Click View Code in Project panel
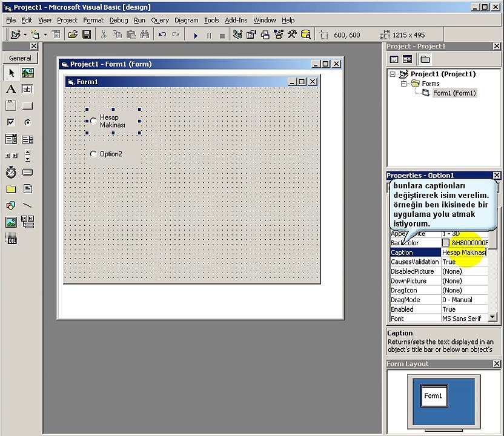Viewport: 504px width, 436px height. [x=394, y=59]
